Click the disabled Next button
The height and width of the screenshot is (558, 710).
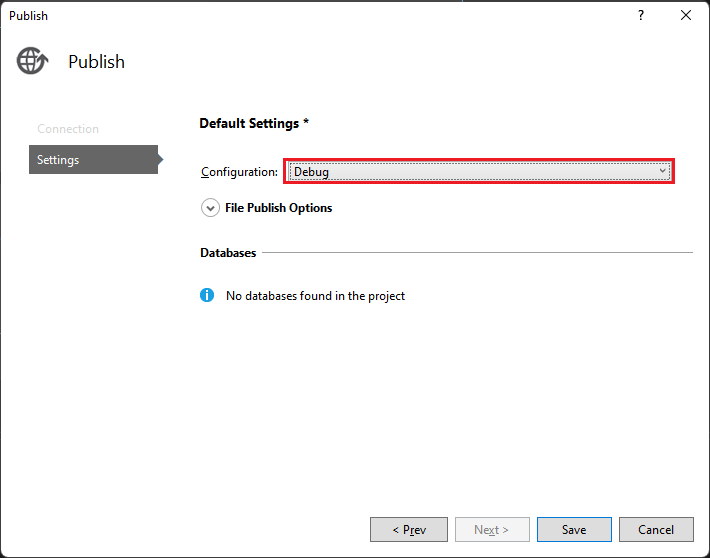tap(491, 530)
